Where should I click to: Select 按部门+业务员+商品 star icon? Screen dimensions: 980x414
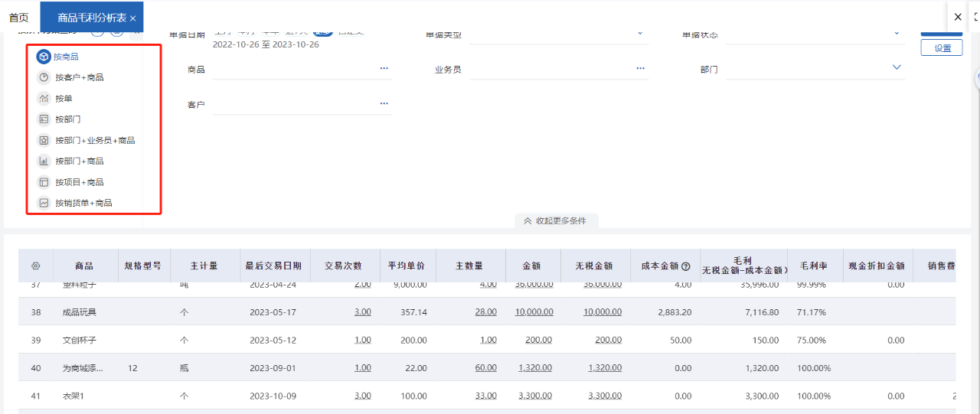[44, 140]
